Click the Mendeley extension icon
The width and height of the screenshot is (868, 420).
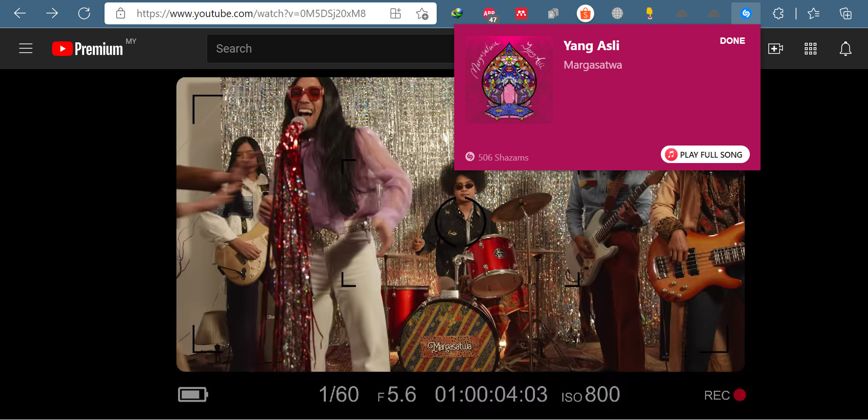point(521,14)
